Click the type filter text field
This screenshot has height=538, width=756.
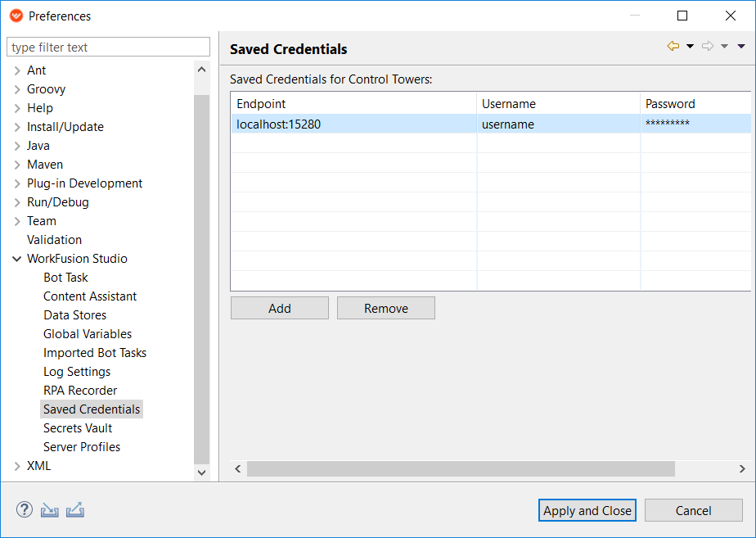(x=109, y=47)
